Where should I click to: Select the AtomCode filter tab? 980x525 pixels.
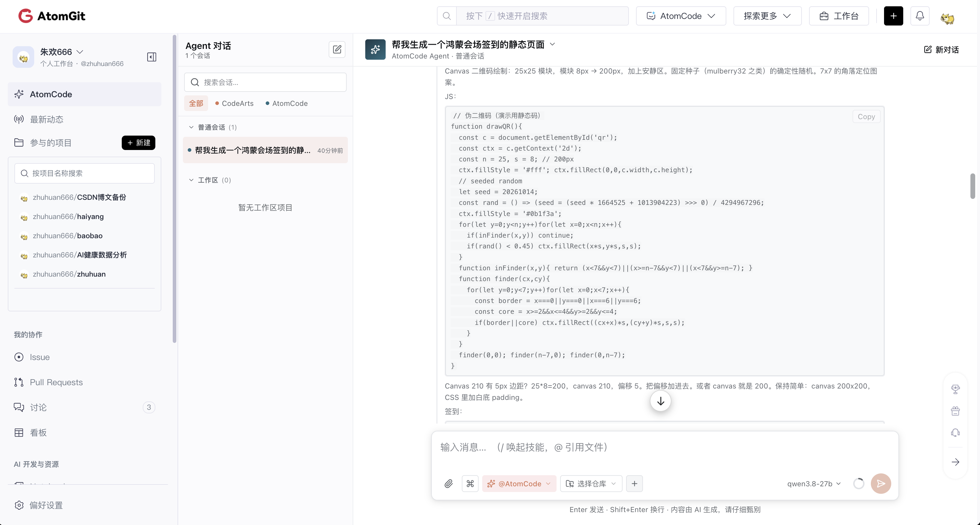pyautogui.click(x=286, y=103)
